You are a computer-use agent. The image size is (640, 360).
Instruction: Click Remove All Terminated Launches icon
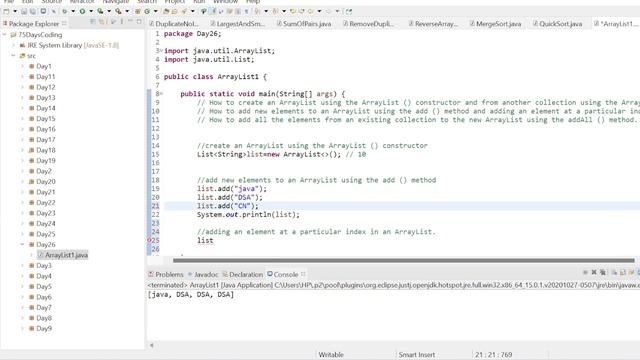[x=603, y=272]
